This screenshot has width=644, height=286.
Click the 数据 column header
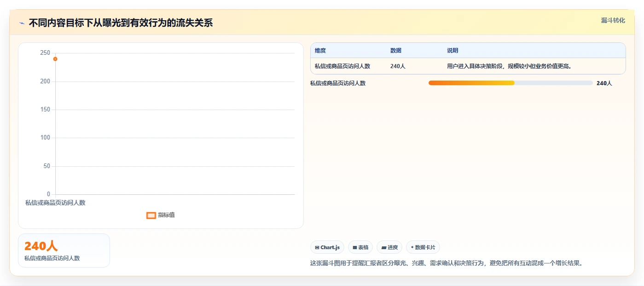pos(396,51)
